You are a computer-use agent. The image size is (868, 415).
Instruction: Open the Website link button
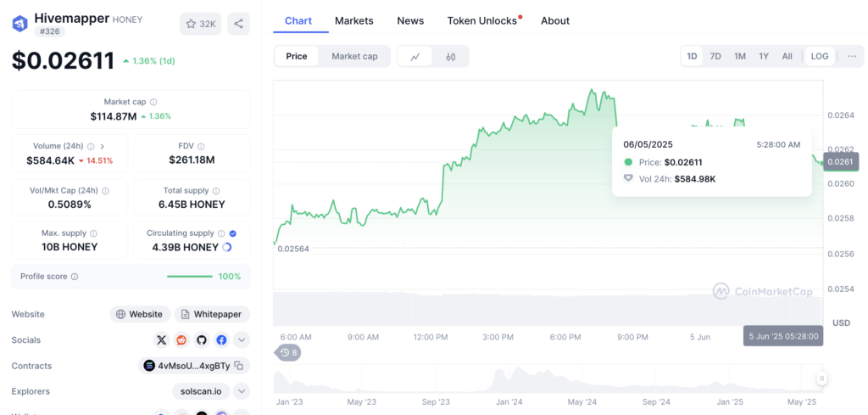click(x=140, y=314)
